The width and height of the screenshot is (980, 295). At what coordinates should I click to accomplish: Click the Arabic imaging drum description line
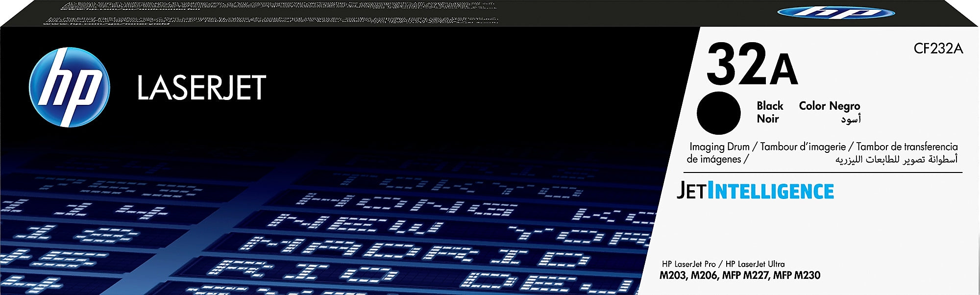coord(897,160)
